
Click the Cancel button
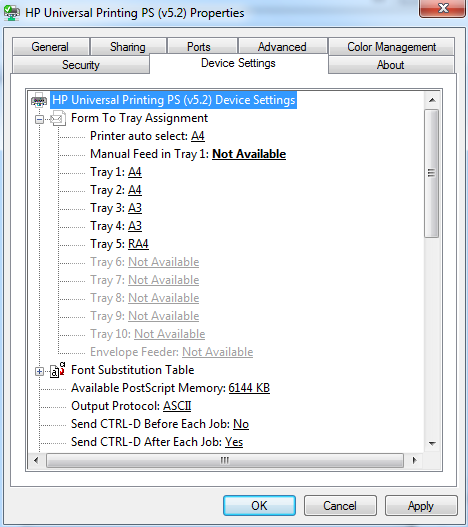tap(340, 505)
